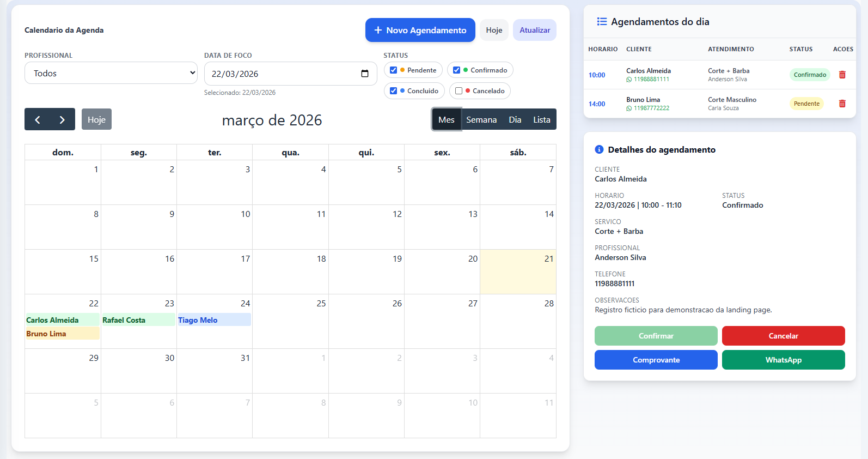Select day 31 in the calendar
The width and height of the screenshot is (868, 459).
pyautogui.click(x=215, y=371)
